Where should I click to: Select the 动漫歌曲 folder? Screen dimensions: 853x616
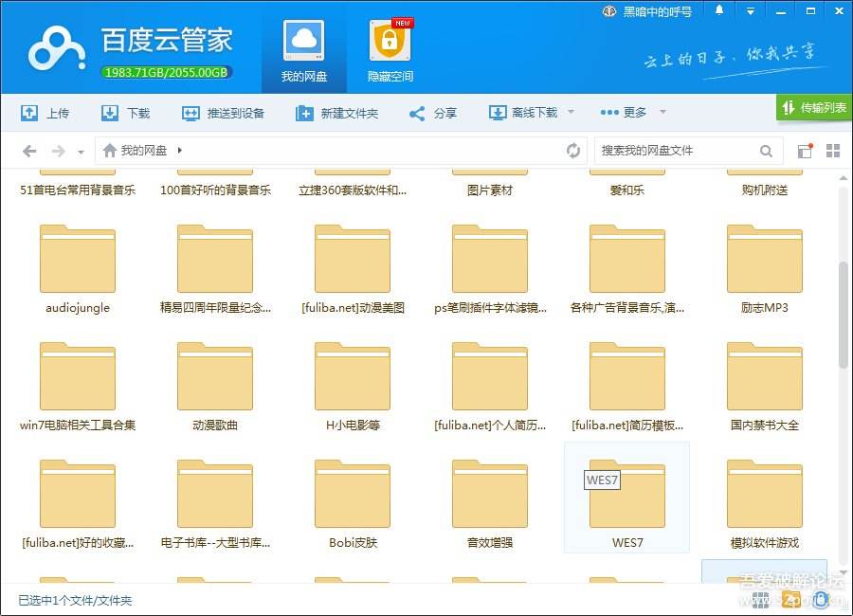point(215,387)
